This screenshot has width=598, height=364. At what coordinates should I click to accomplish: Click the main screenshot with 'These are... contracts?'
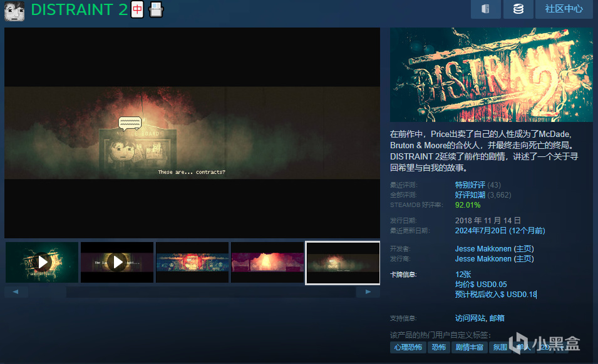point(192,133)
